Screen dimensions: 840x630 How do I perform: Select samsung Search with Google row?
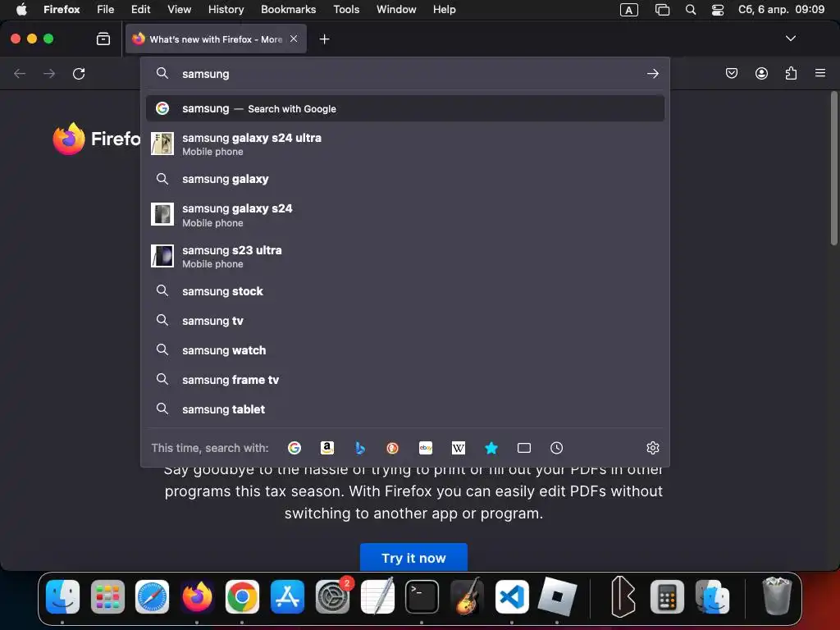click(405, 109)
